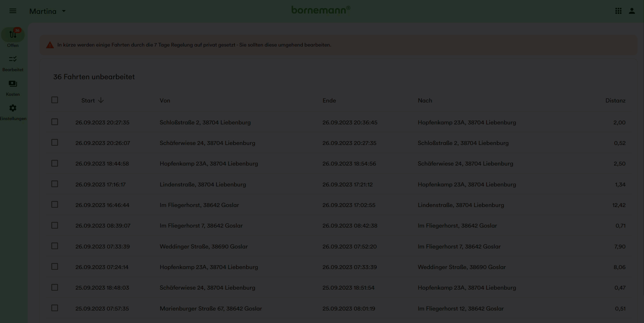Tick checkbox for trip 25.09.2023 18:48:03

point(55,287)
